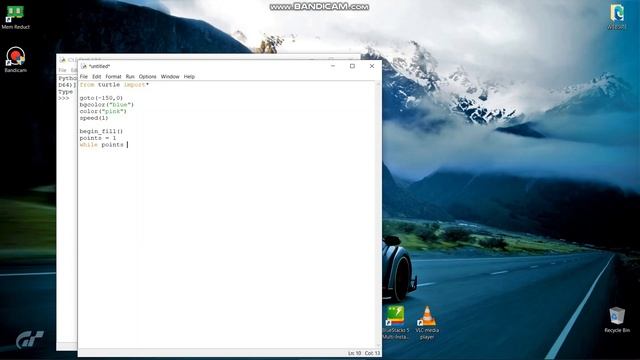The image size is (640, 360).
Task: Open the Bandicam desktop shortcut
Action: pyautogui.click(x=16, y=60)
